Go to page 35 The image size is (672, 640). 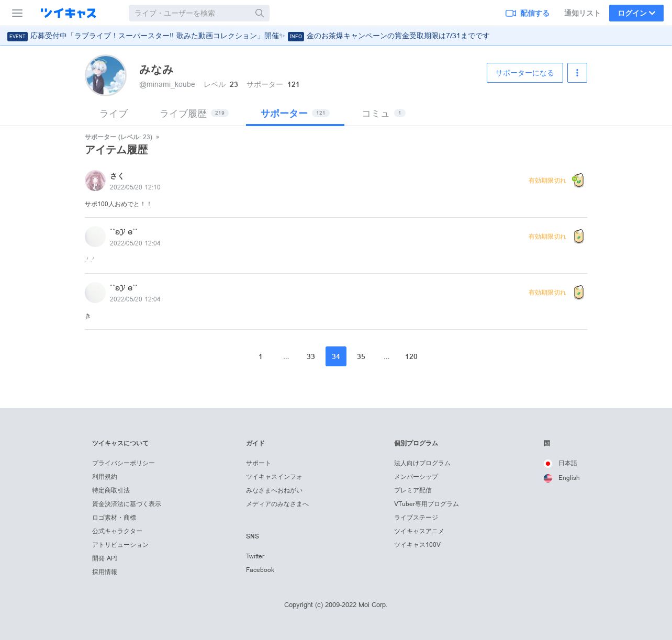pos(361,356)
